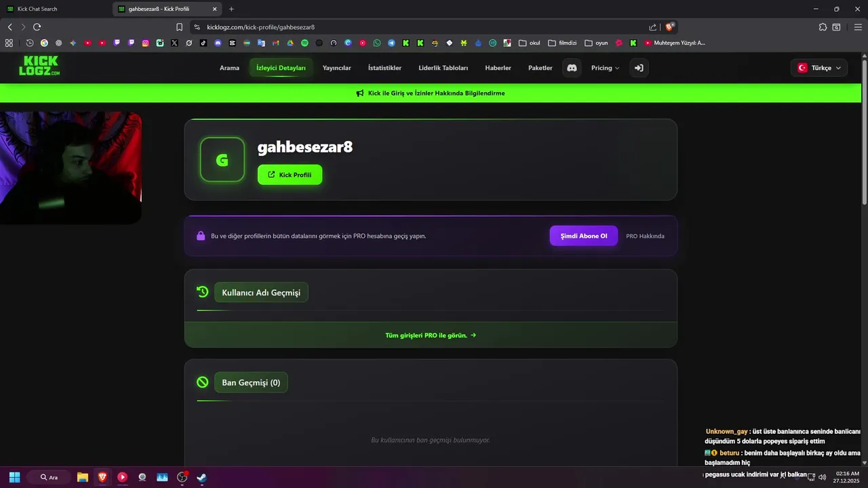
Task: Open Paketler in the navbar
Action: point(540,68)
